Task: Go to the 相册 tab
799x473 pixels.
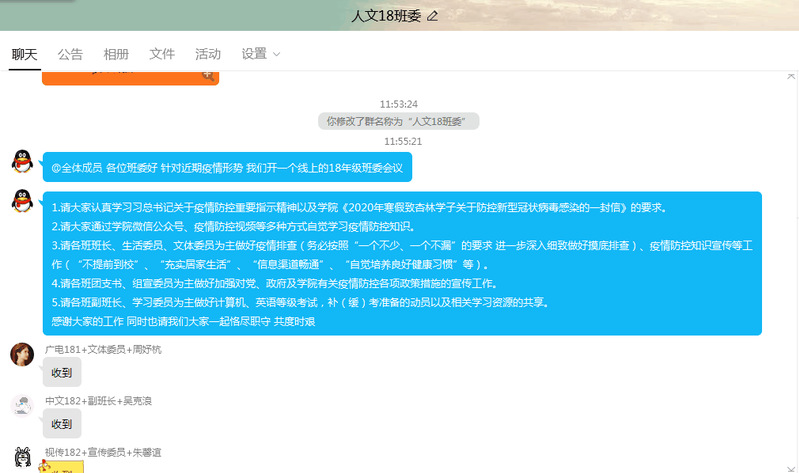Action: (116, 54)
